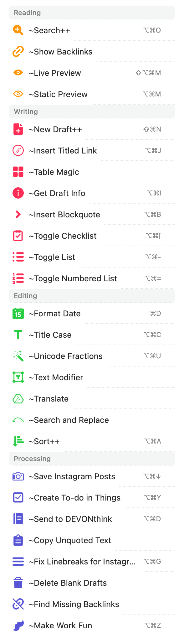Click the Unicode Fractions magic wand icon
The width and height of the screenshot is (184, 644).
(18, 356)
